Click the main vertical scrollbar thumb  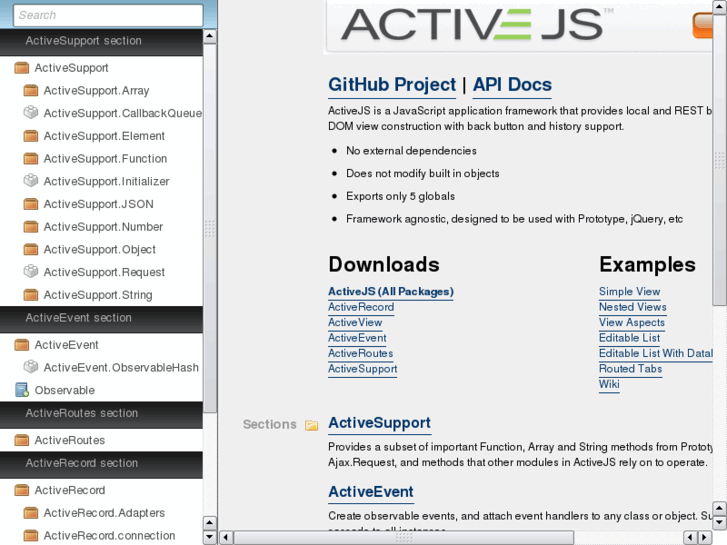tap(720, 160)
